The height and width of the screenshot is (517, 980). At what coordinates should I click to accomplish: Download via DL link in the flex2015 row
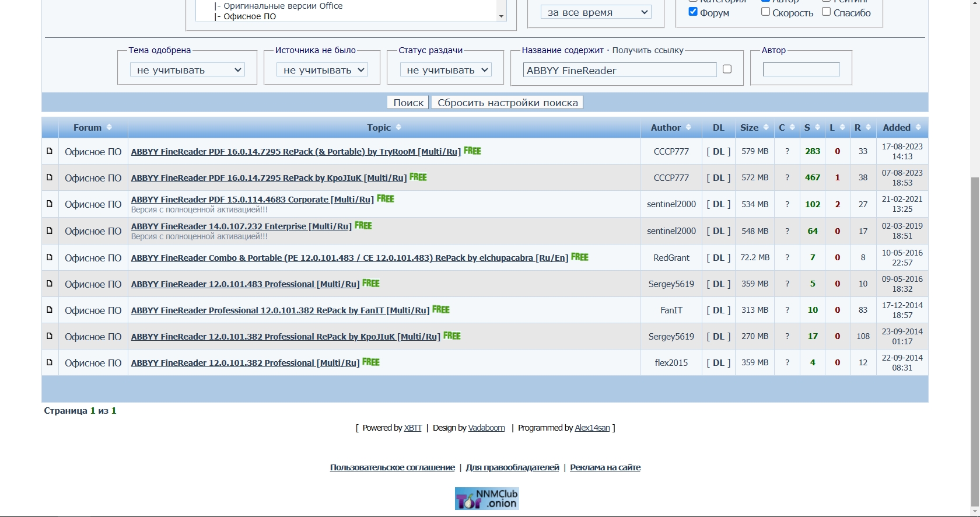click(x=718, y=362)
